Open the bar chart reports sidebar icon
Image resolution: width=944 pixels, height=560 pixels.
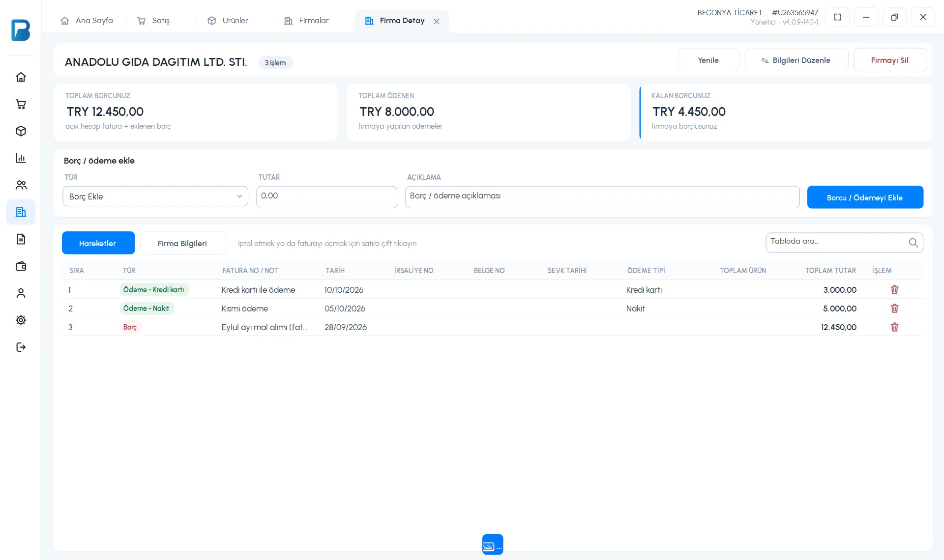pyautogui.click(x=21, y=158)
